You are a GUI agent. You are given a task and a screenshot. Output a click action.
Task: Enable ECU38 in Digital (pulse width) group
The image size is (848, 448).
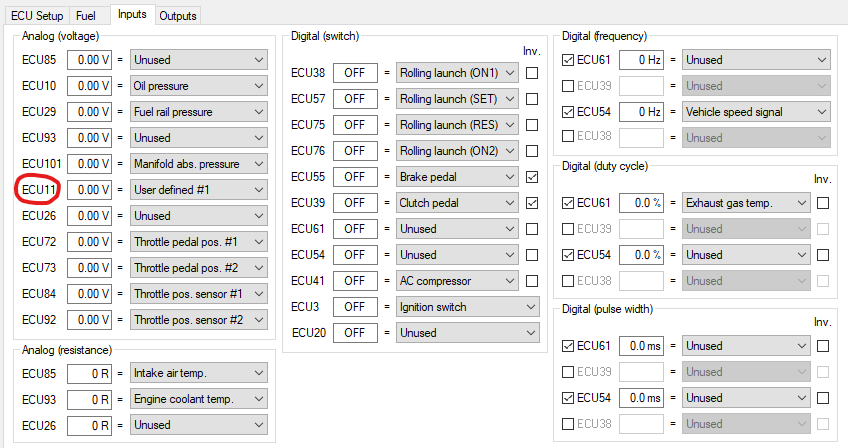point(568,424)
